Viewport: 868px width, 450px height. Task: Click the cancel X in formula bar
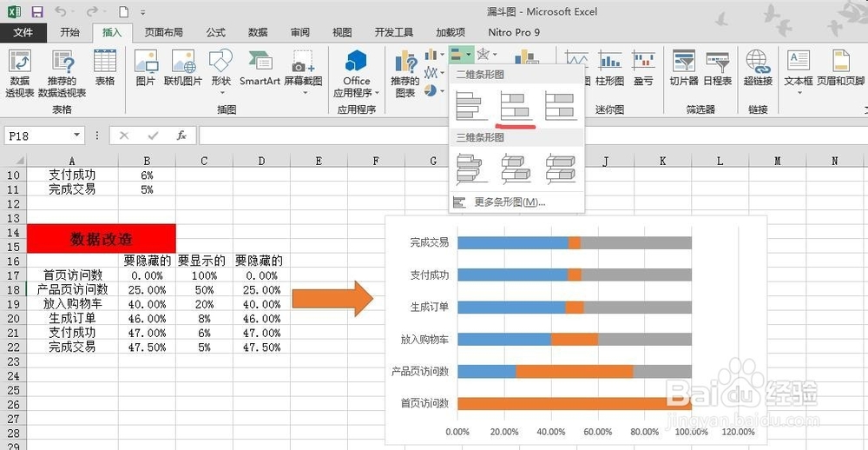124,136
